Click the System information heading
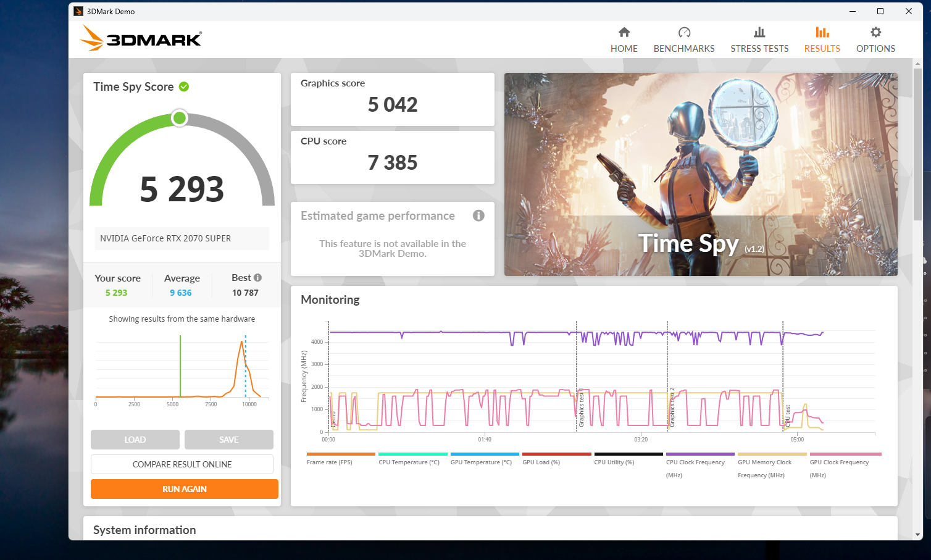Screen dimensions: 931x560 click(144, 530)
